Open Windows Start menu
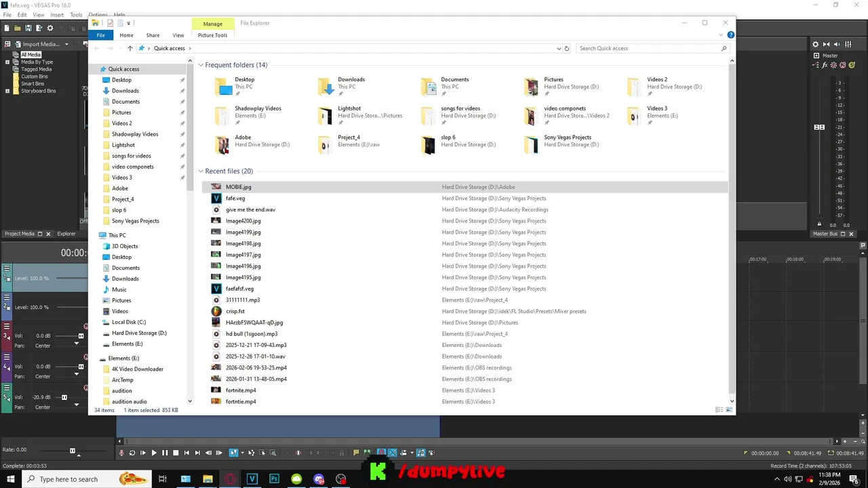The height and width of the screenshot is (488, 868). pyautogui.click(x=10, y=479)
